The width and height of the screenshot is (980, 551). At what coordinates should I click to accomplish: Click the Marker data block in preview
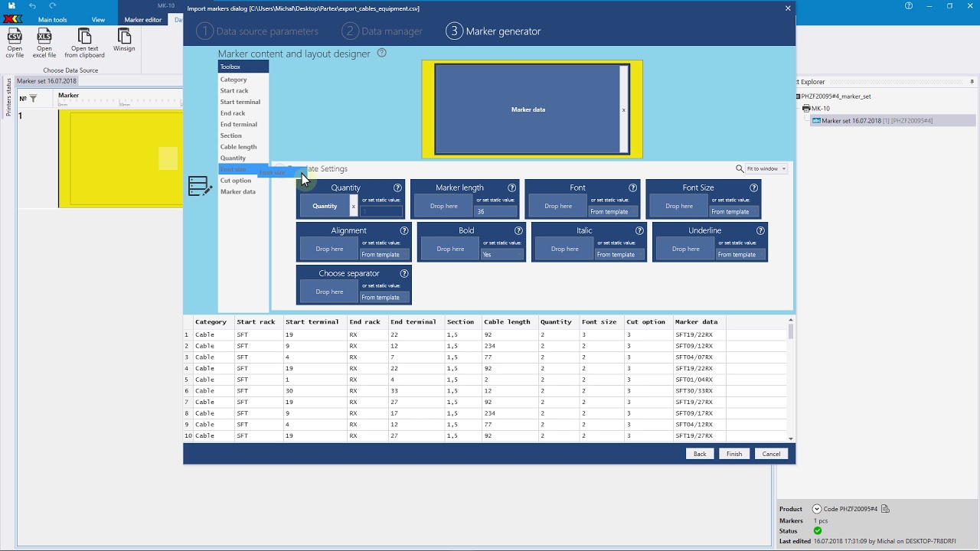pos(528,109)
